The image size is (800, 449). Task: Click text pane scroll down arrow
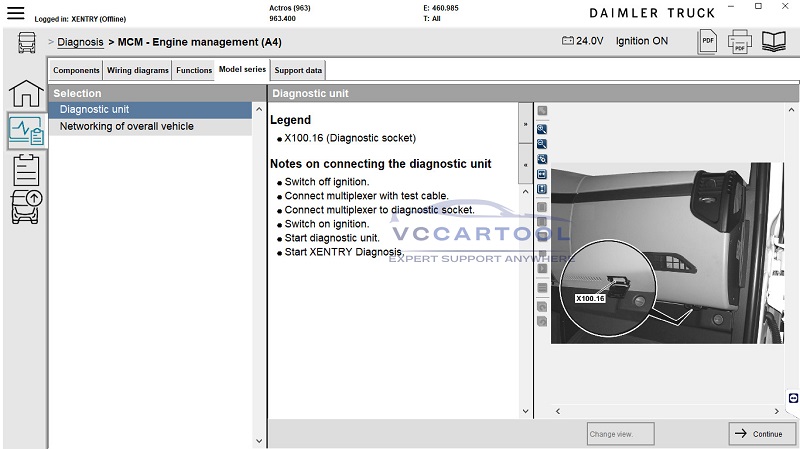(x=526, y=411)
